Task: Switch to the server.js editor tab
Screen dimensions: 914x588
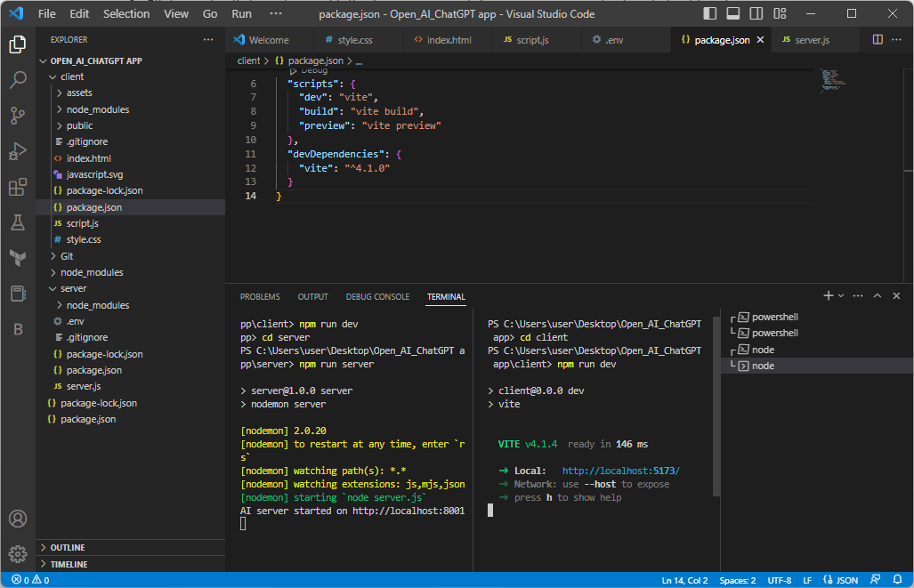Action: coord(812,40)
